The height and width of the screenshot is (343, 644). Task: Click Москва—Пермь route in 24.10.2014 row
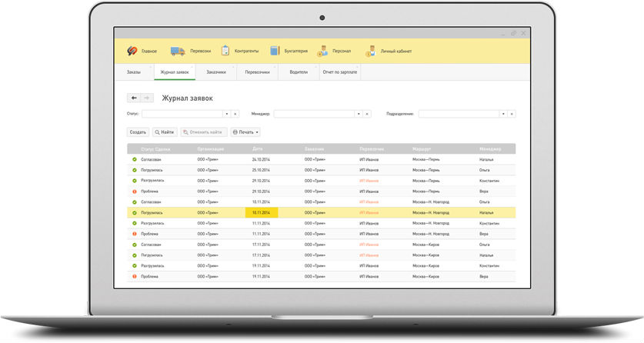click(x=426, y=159)
